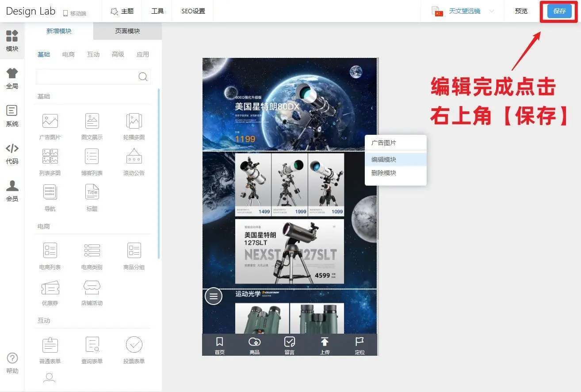Add the 博客列表 blog list module
Screen dimensions: 581x392
pyautogui.click(x=92, y=162)
